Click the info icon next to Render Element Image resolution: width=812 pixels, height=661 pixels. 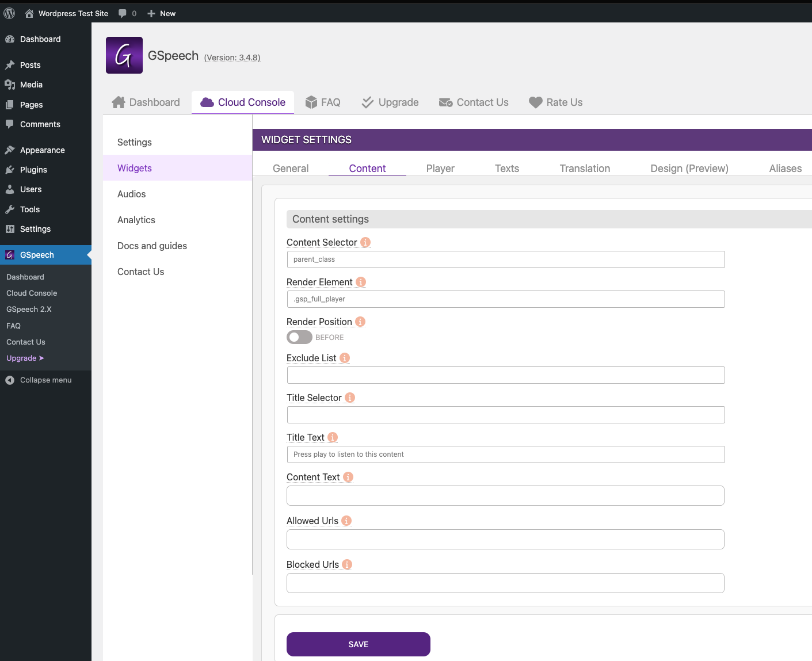click(361, 282)
